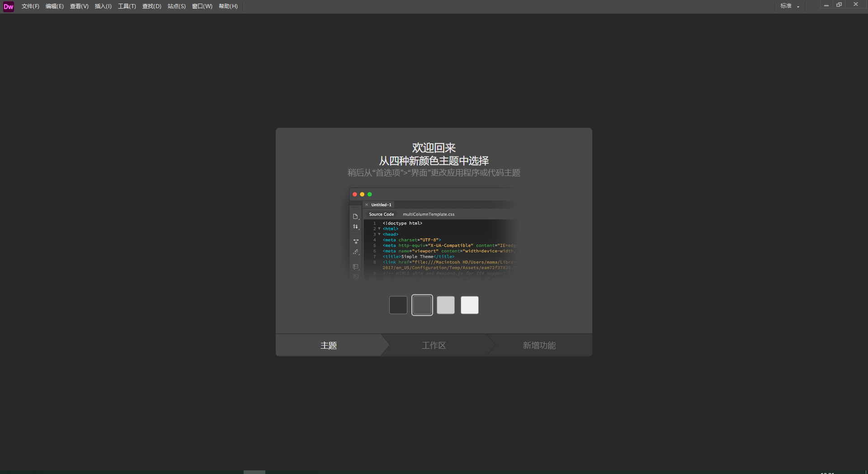Close the Dreamweaver window
868x474 pixels.
coord(856,5)
